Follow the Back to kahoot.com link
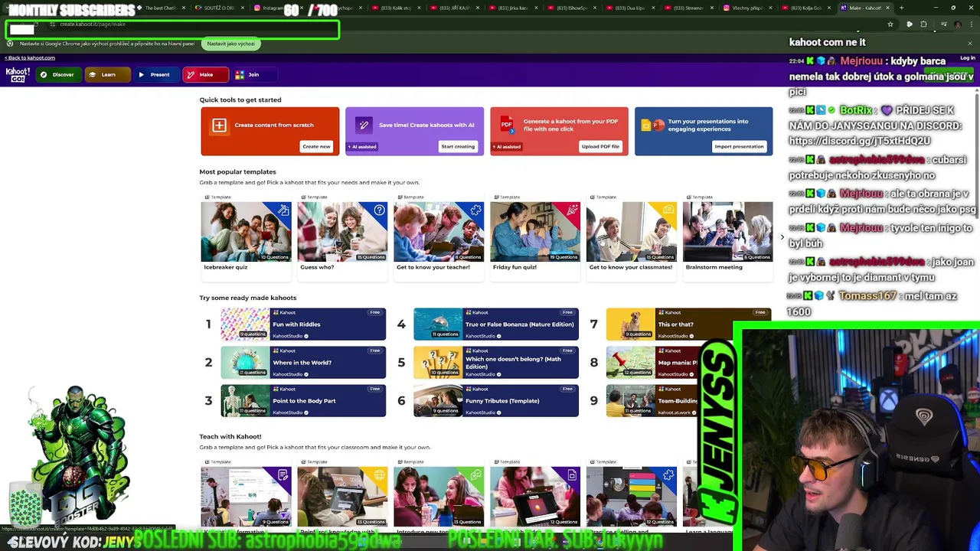Viewport: 980px width, 551px height. (x=30, y=57)
